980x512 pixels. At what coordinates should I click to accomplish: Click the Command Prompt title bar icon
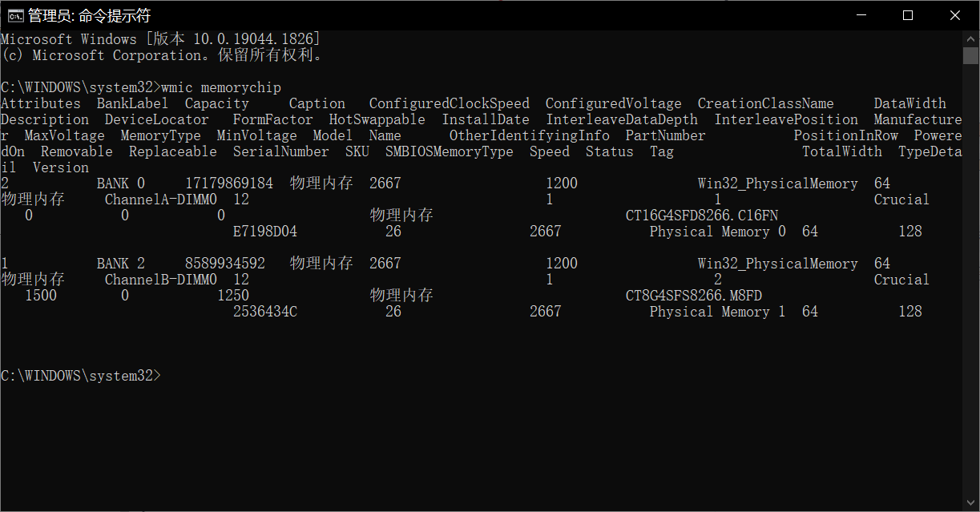pyautogui.click(x=15, y=15)
